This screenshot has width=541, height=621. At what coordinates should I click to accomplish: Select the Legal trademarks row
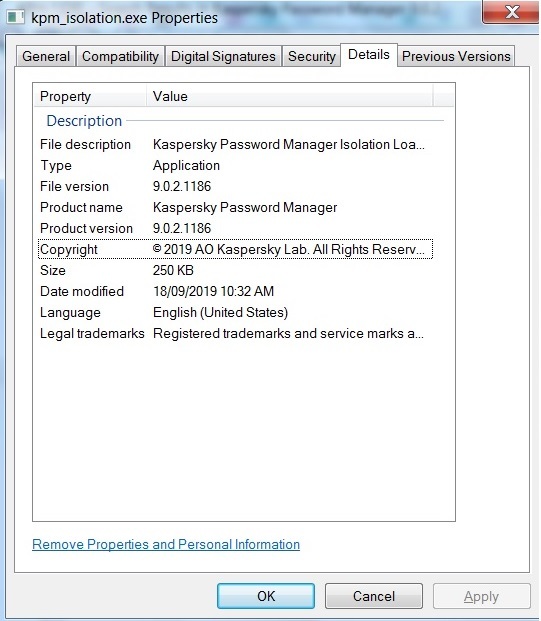pos(235,333)
